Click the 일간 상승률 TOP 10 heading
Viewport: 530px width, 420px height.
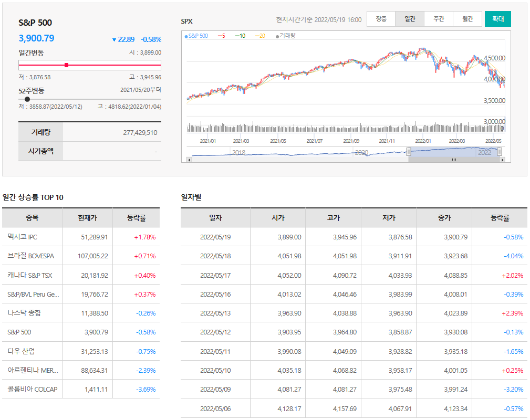33,197
